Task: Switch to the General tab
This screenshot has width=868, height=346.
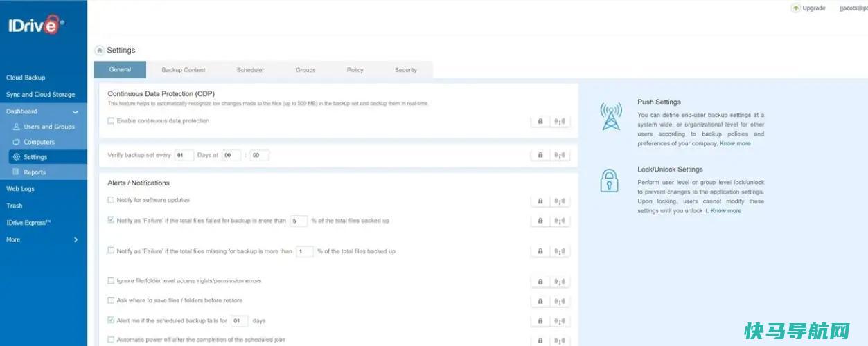Action: point(120,69)
